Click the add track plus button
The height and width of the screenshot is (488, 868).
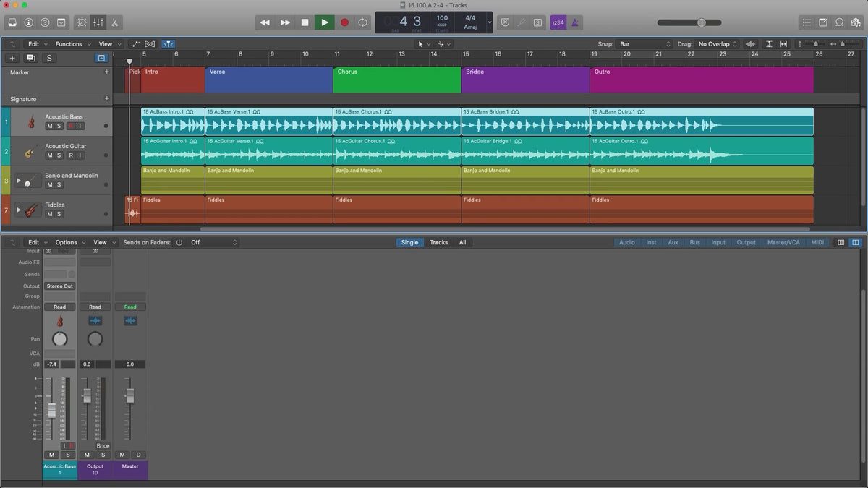[12, 58]
